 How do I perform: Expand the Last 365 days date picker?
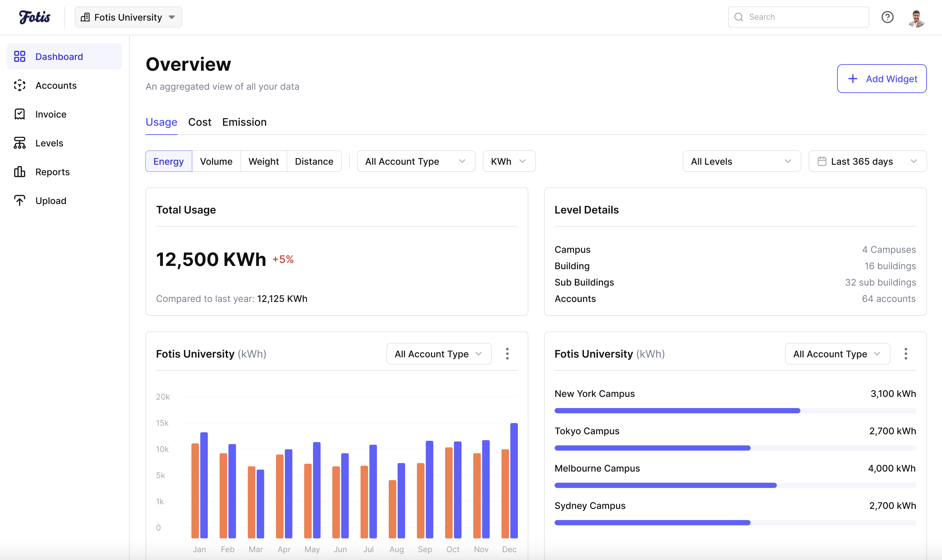point(867,161)
